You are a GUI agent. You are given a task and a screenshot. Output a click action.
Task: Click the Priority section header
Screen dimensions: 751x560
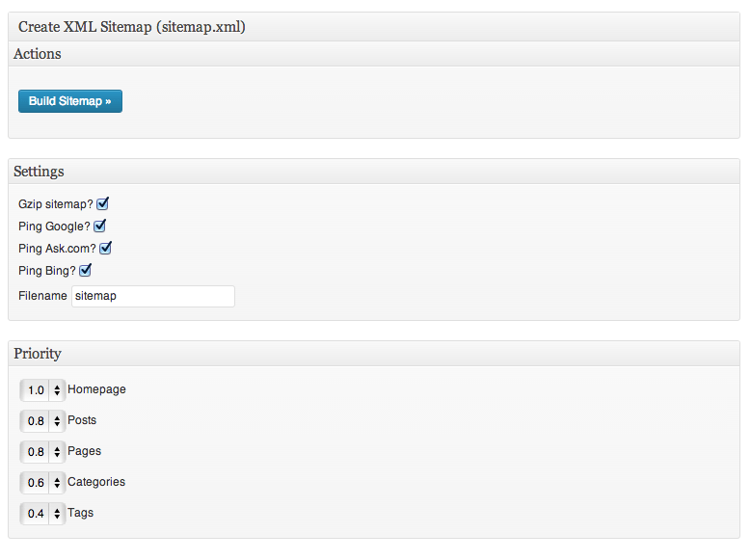[x=374, y=354]
